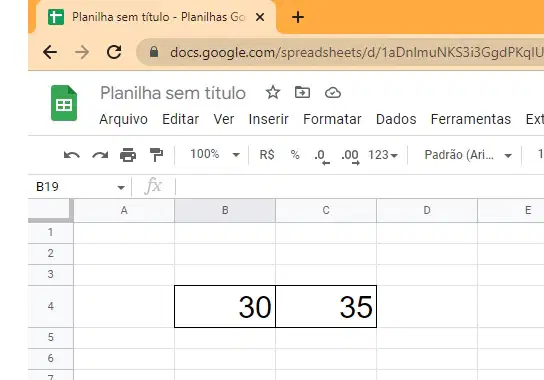
Task: Select cell C4 containing 35
Action: click(326, 306)
